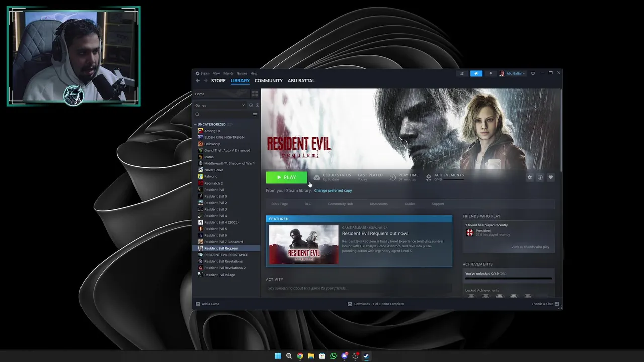Open the Steam menu
Viewport: 644px width, 362px height.
click(x=205, y=73)
